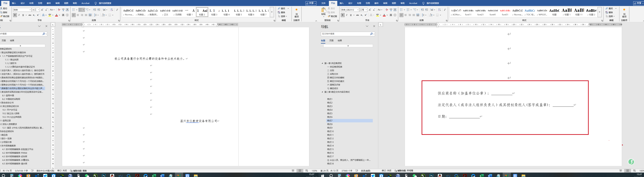The height and width of the screenshot is (177, 644).
Task: Collapse 第一章 供应商须知 in right navigation pane
Action: pyautogui.click(x=322, y=63)
